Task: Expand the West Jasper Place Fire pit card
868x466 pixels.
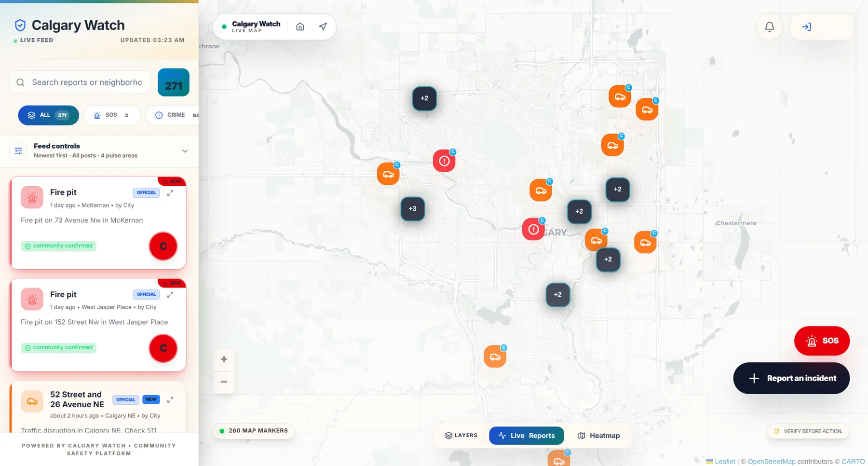Action: point(170,295)
